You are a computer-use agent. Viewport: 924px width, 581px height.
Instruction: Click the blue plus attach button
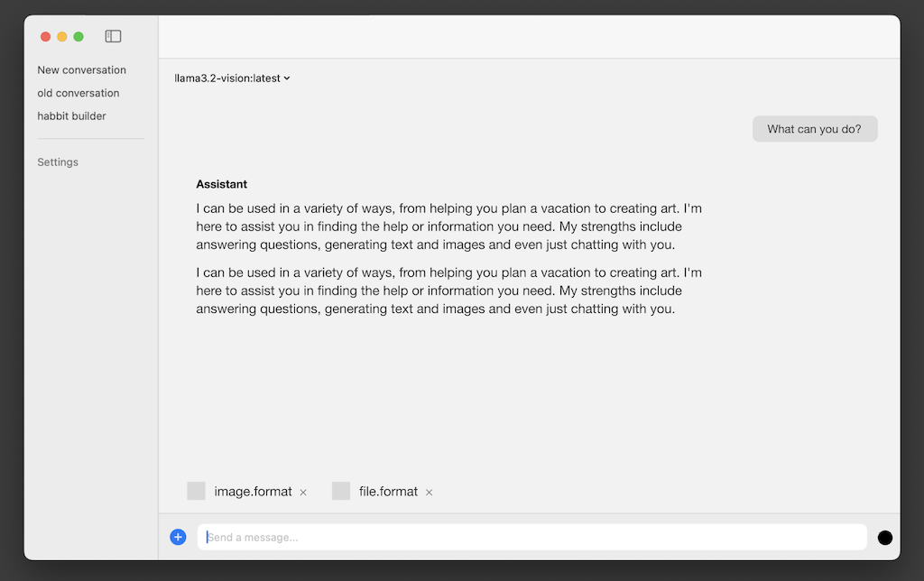coord(178,537)
